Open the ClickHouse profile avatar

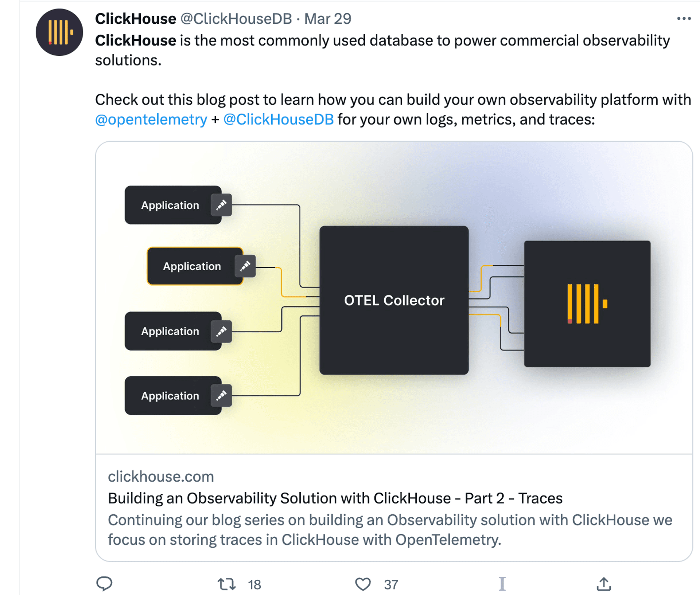[x=59, y=32]
